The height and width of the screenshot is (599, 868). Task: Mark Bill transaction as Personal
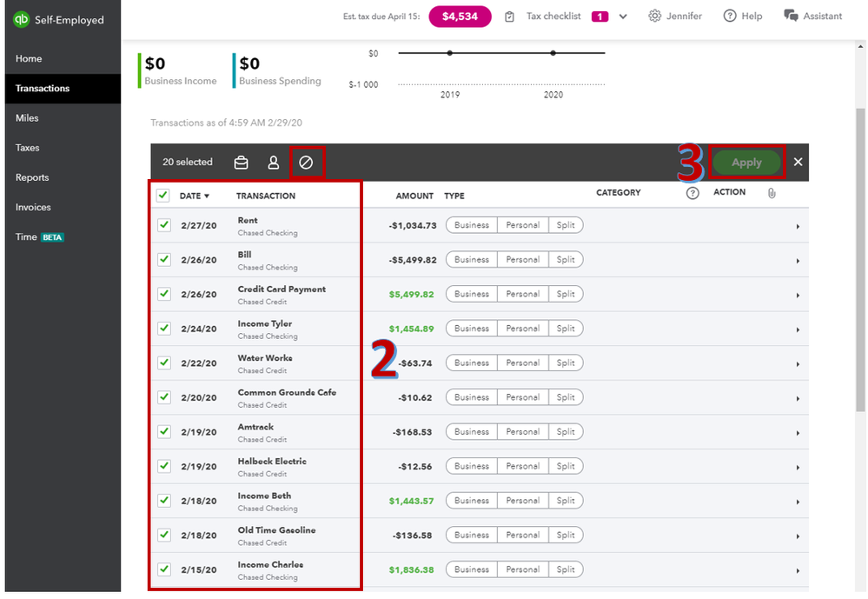click(522, 259)
